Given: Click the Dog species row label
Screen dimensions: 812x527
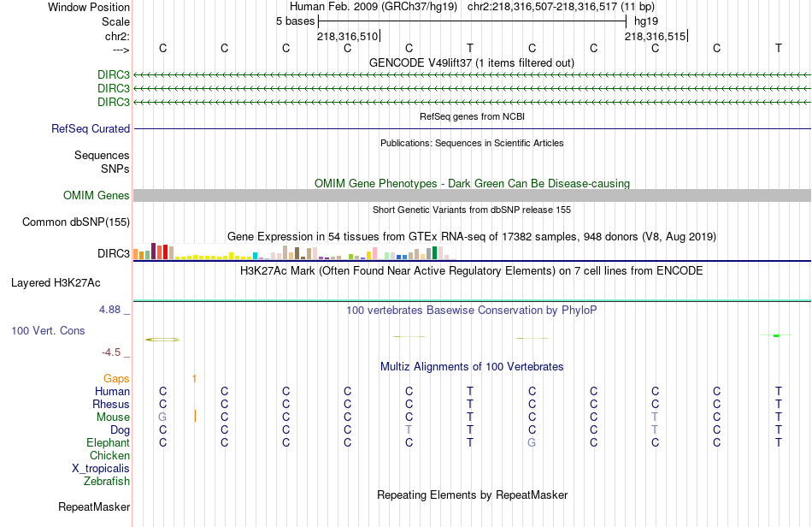Looking at the screenshot, I should click(120, 430).
